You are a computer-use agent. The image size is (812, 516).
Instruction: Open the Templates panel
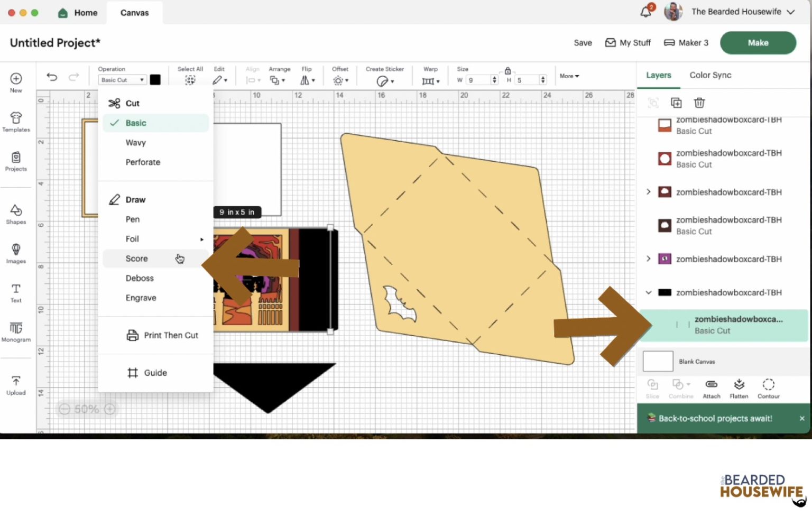[x=16, y=122]
